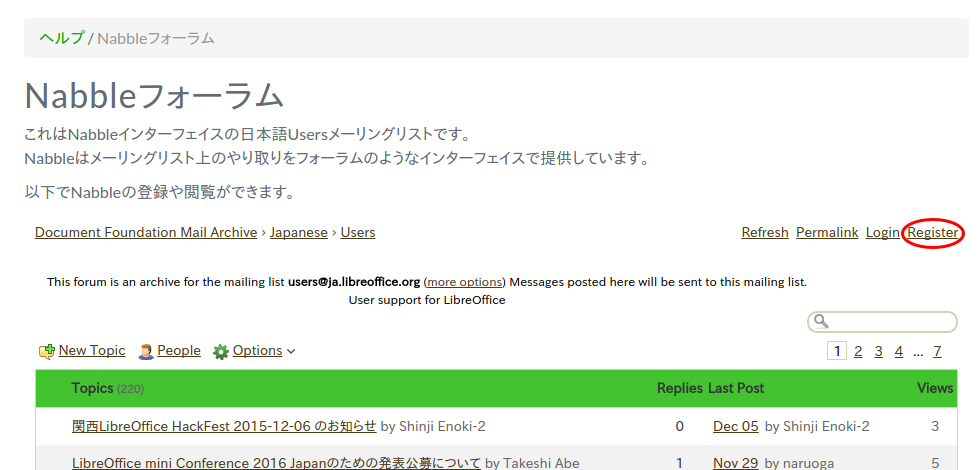Click 'by Takeshi Abe' author text

tap(532, 463)
